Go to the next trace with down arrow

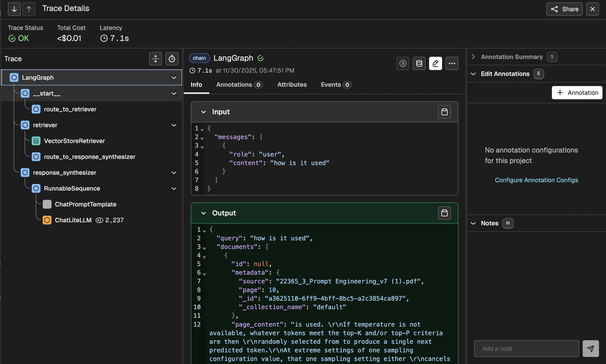(14, 9)
